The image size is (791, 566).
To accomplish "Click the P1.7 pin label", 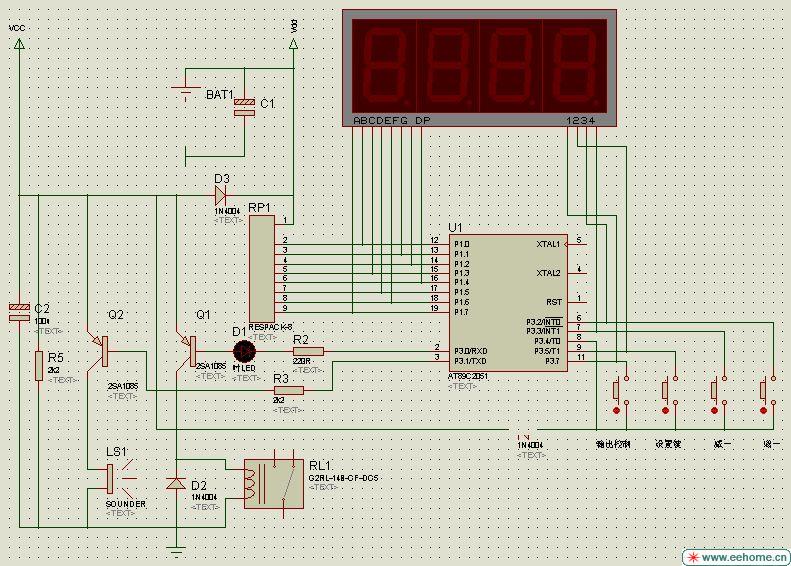I will (x=462, y=312).
